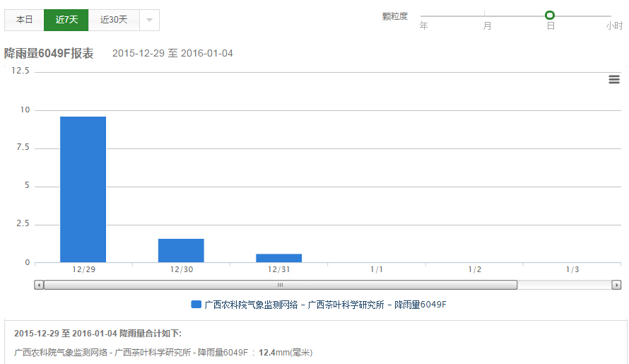Screen dimensions: 629x364
Task: Open the chart hamburger export menu
Action: [x=613, y=79]
